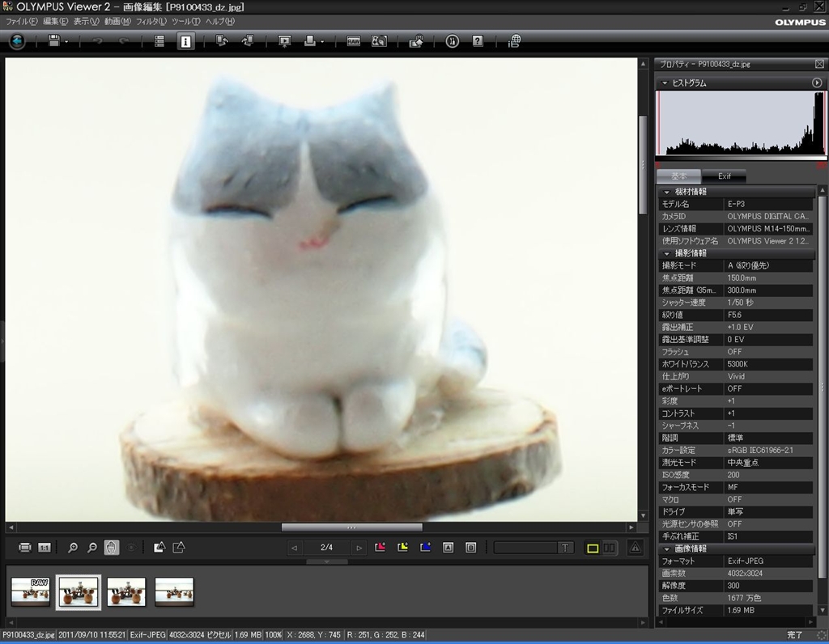Toggle the highlight/shadow warning triangle

[636, 548]
